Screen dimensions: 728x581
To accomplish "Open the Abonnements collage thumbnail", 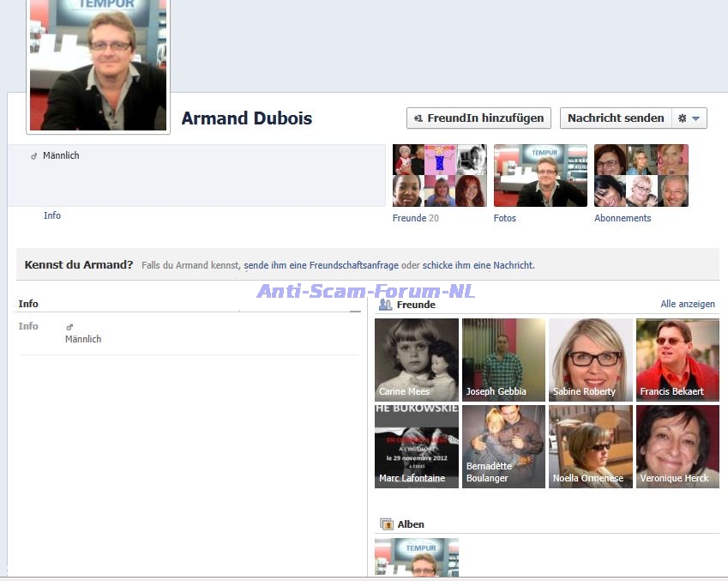I will (641, 176).
